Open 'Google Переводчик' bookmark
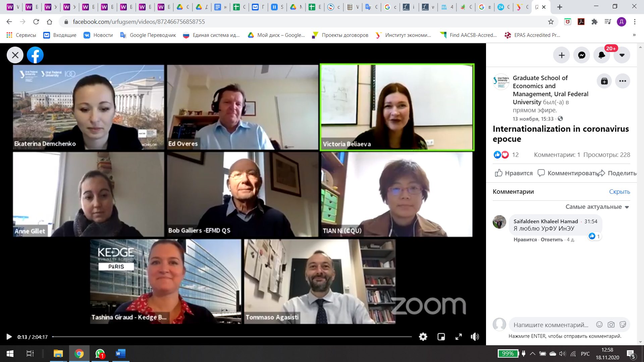This screenshot has width=644, height=362. (148, 35)
